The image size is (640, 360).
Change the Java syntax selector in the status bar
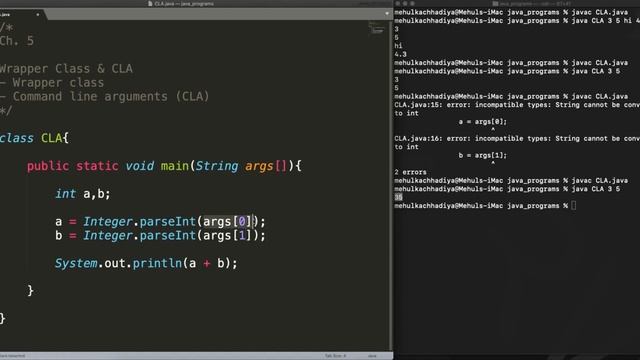click(372, 356)
